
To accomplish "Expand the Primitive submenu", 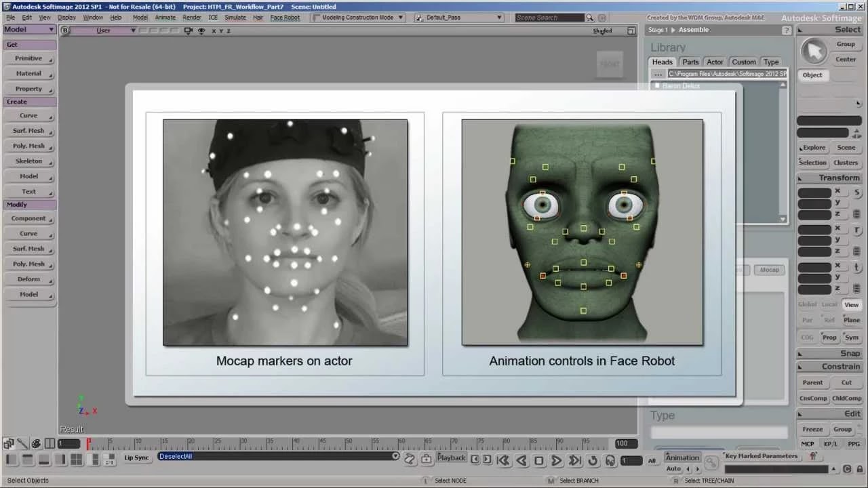I will pyautogui.click(x=29, y=58).
